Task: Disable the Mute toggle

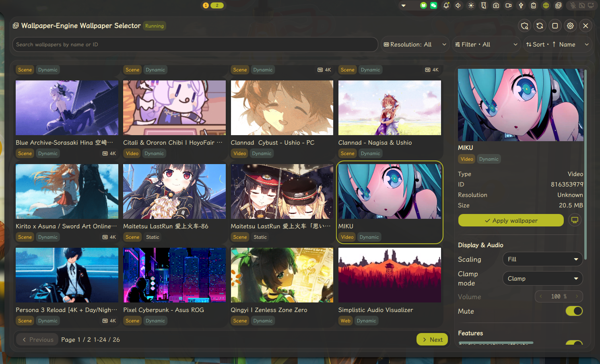Action: 574,311
